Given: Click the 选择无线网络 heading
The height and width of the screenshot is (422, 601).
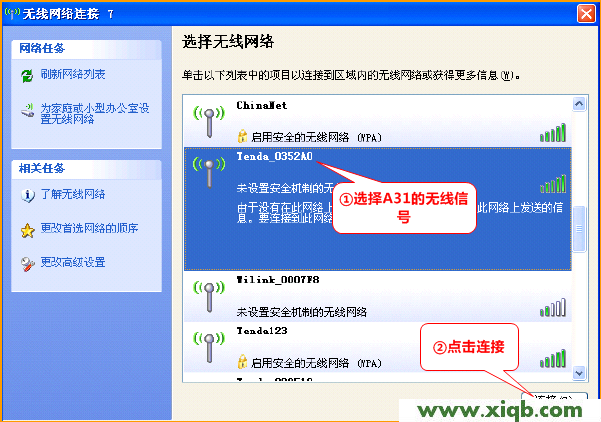Looking at the screenshot, I should click(x=228, y=41).
